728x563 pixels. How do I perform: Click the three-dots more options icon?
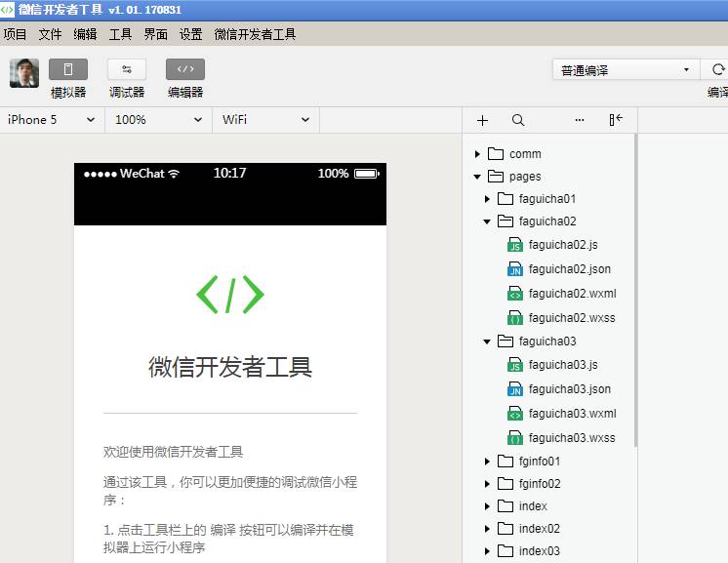click(580, 120)
